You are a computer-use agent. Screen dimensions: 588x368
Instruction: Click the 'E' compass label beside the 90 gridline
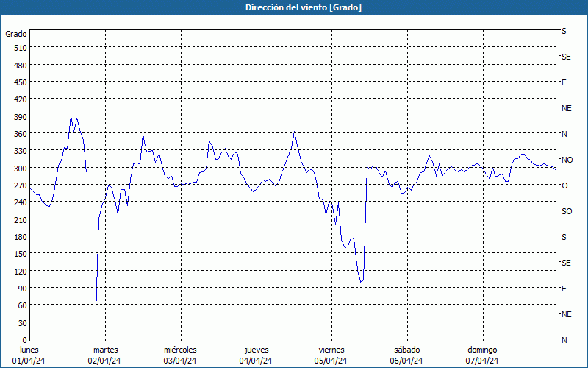pos(564,289)
